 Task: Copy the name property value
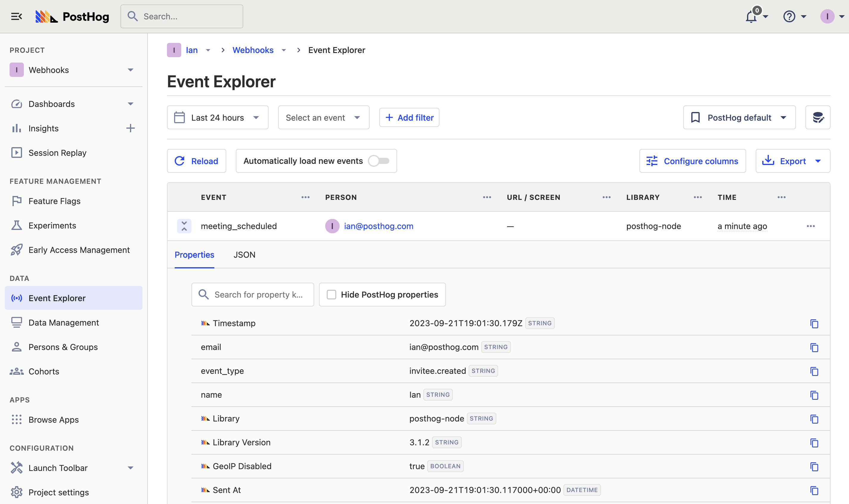coord(814,395)
